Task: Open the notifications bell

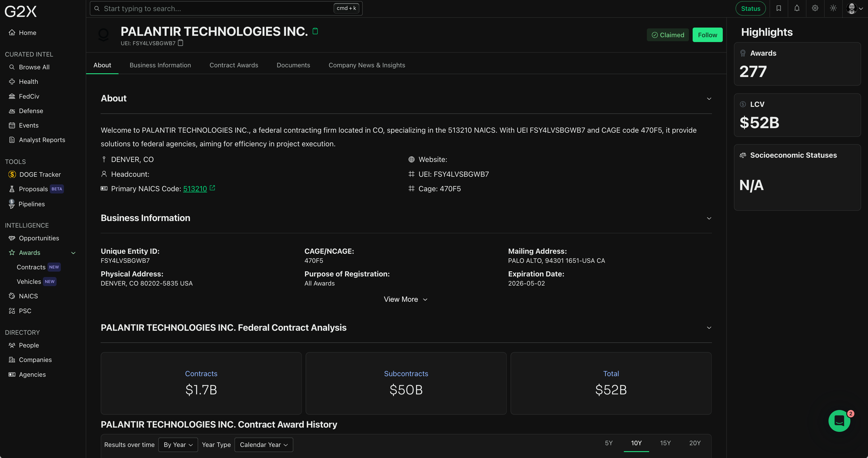Action: pyautogui.click(x=797, y=9)
